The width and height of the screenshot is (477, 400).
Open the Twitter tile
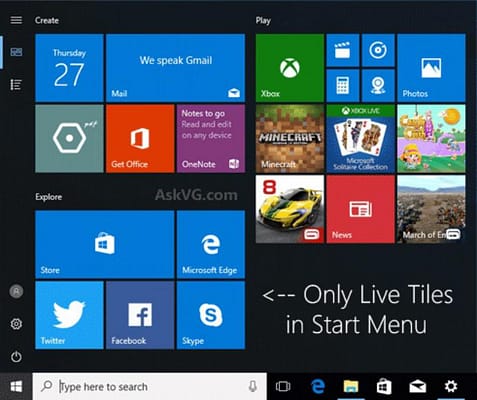tap(69, 315)
